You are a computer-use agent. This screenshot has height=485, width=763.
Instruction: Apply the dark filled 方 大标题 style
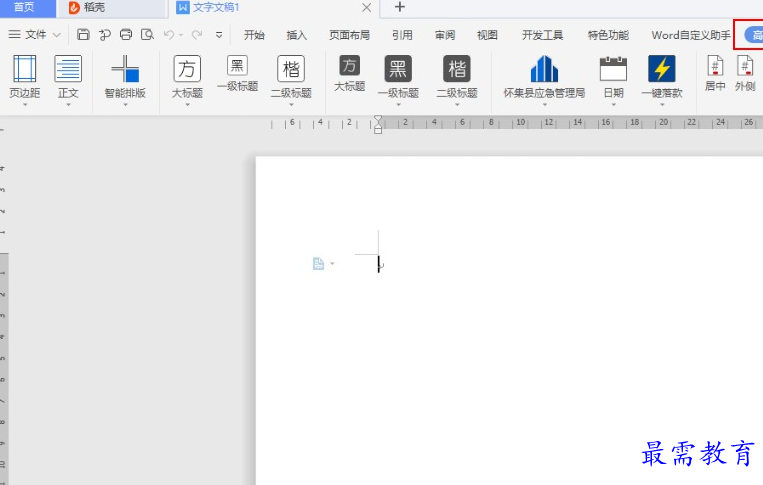(x=349, y=66)
